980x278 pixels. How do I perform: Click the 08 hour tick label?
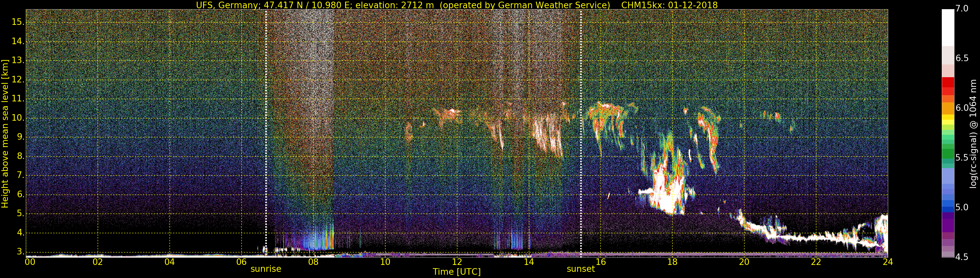tap(313, 262)
